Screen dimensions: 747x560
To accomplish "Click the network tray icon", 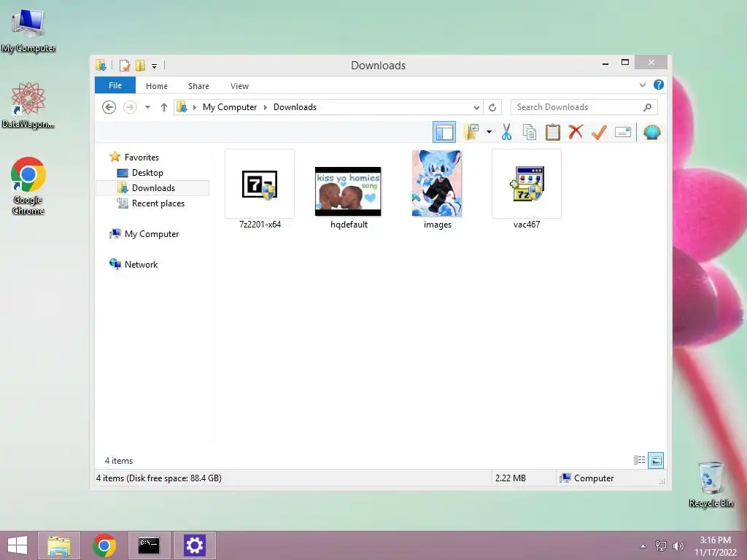I will pyautogui.click(x=661, y=545).
